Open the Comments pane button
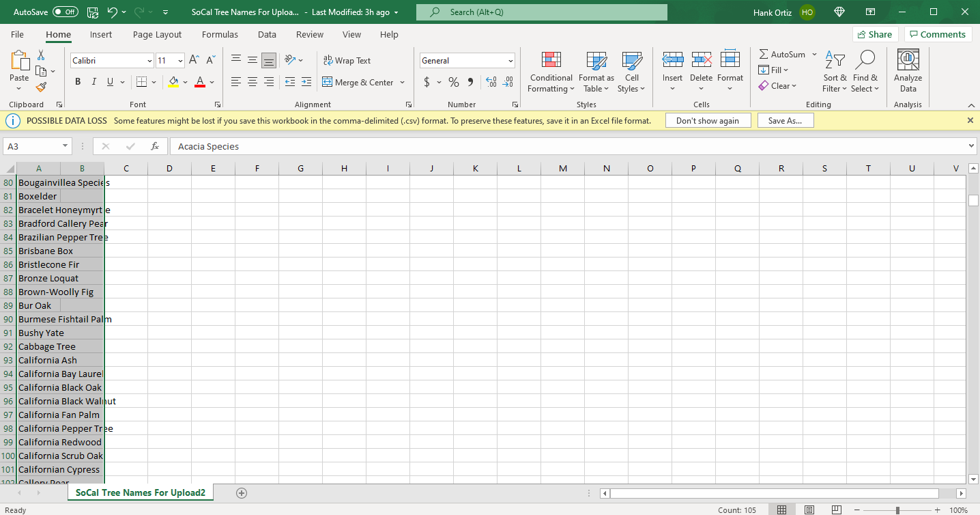This screenshot has width=980, height=515. pos(938,34)
